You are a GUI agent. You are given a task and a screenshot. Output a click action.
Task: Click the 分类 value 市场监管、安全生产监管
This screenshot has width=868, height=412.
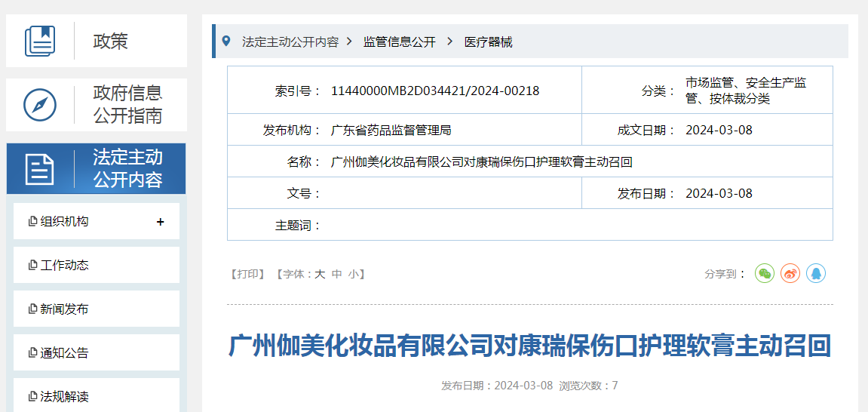(x=746, y=91)
